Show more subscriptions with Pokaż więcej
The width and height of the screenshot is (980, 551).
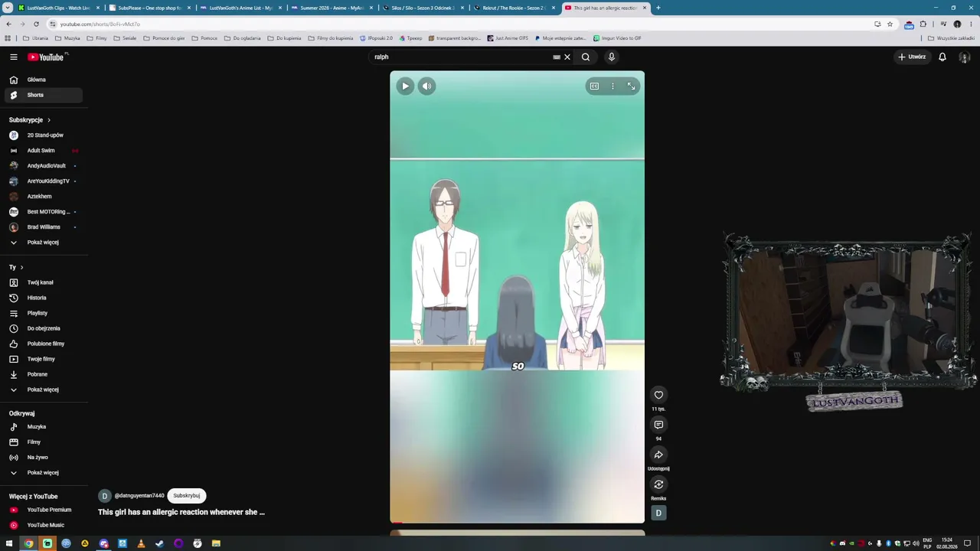coord(44,243)
